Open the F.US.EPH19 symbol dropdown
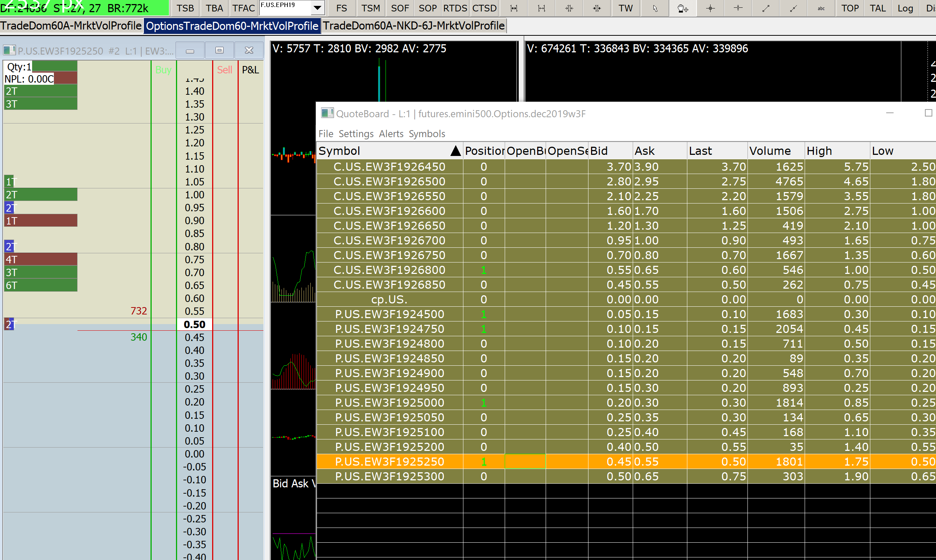Image resolution: width=936 pixels, height=560 pixels. click(318, 7)
